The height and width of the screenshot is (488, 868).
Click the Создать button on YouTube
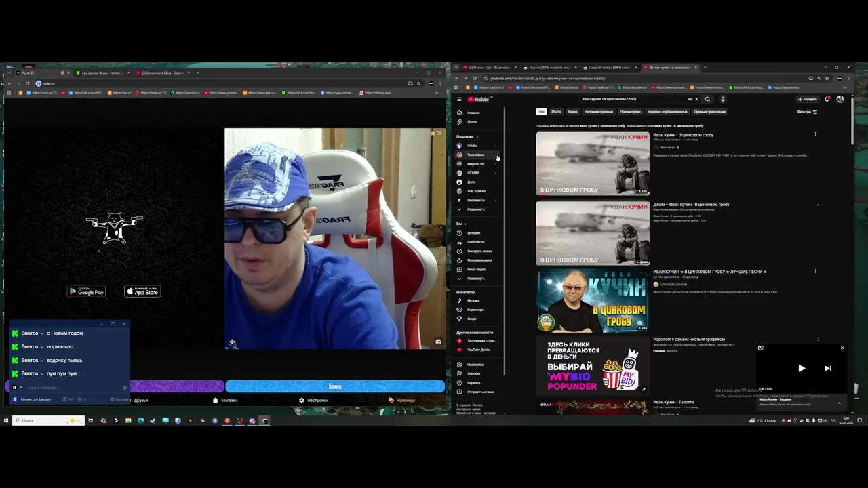(x=808, y=99)
